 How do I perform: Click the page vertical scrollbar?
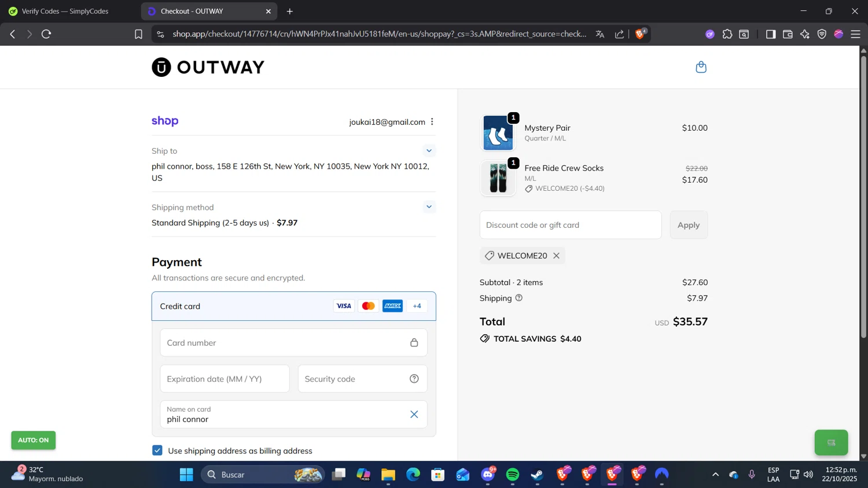pyautogui.click(x=863, y=197)
